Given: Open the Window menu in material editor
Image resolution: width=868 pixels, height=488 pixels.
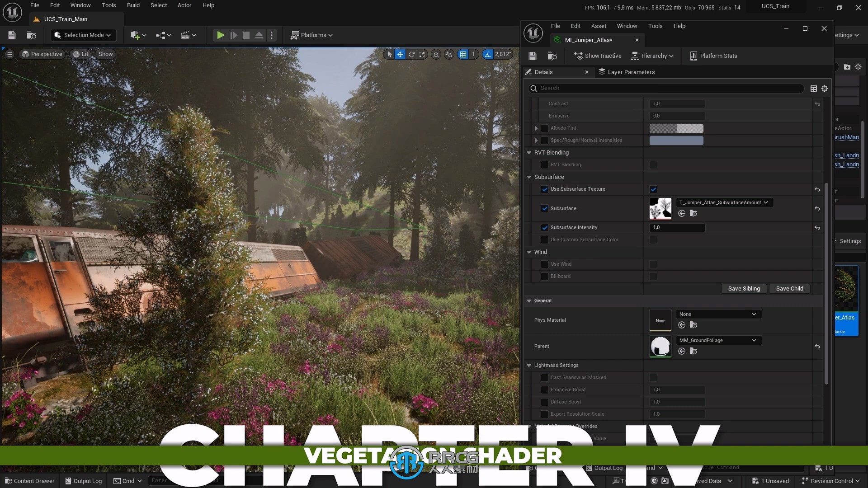Looking at the screenshot, I should (x=627, y=26).
